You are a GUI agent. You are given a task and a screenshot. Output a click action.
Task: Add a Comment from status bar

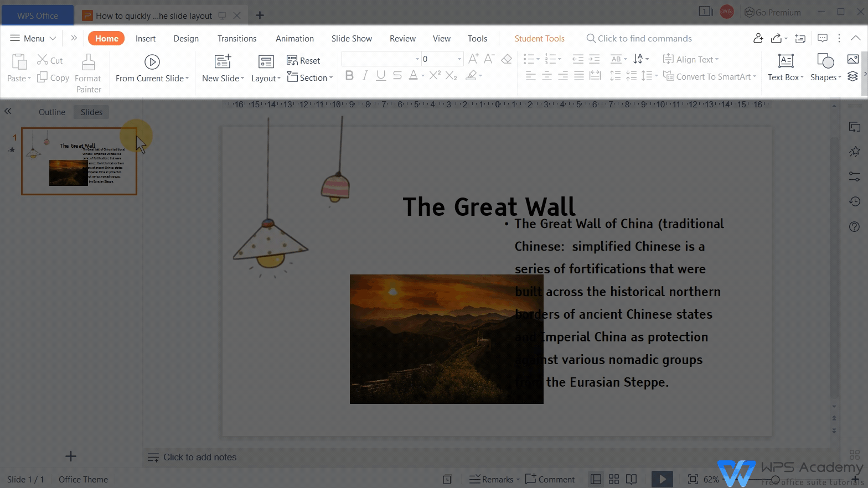(x=550, y=479)
